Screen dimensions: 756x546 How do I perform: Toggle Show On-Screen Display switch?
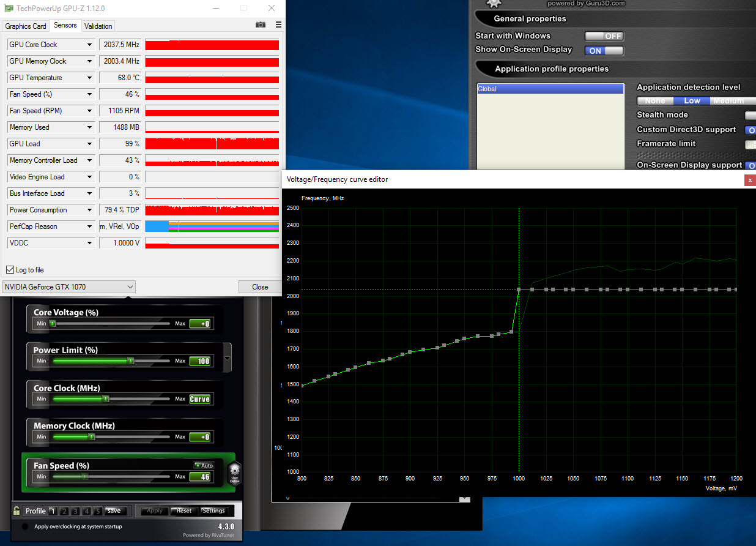[604, 51]
